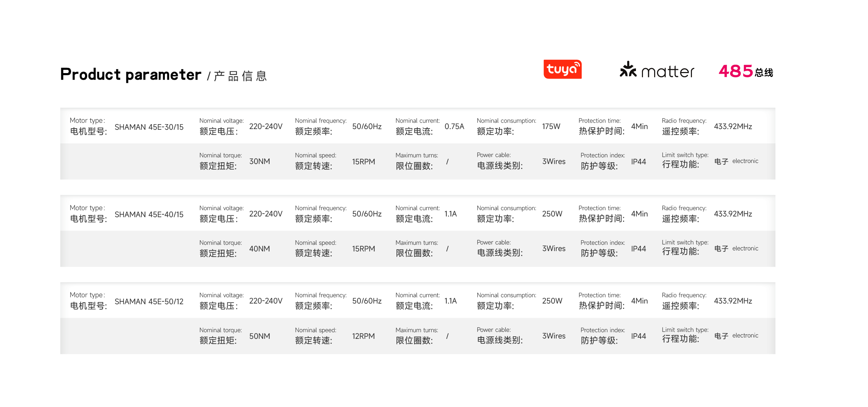
Task: Click the 40NM nominal torque value
Action: click(x=260, y=249)
